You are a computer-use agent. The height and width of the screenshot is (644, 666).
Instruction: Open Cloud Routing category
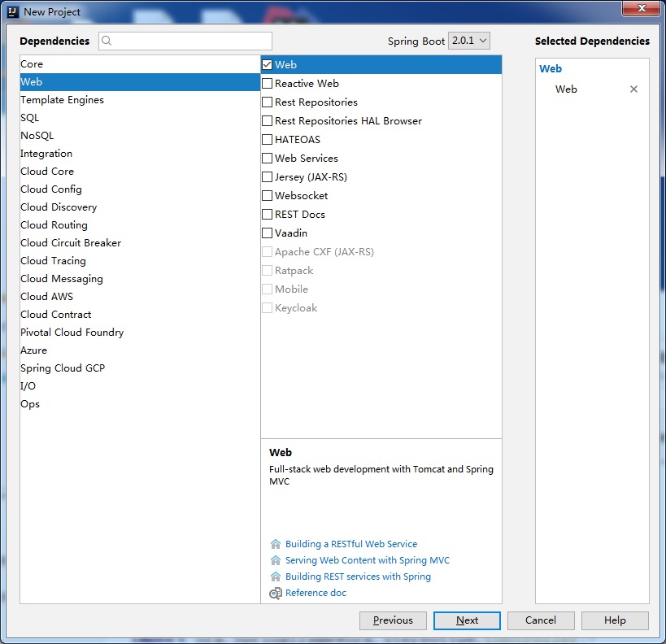tap(140, 224)
